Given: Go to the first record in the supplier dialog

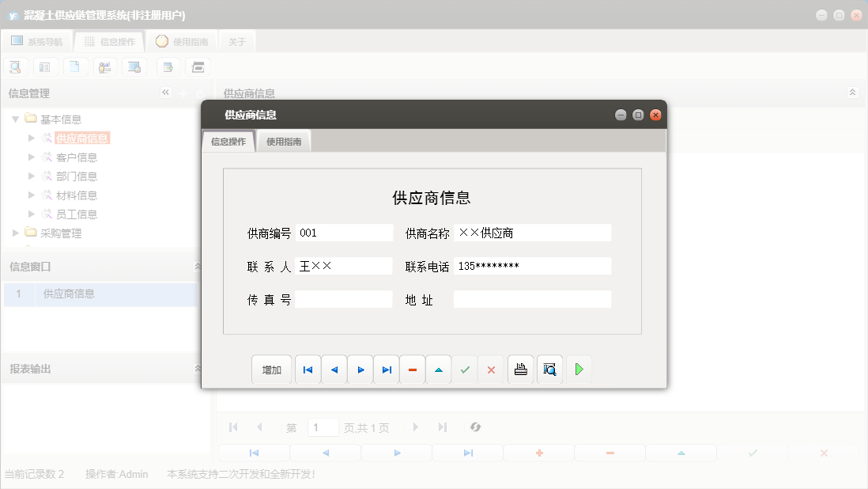Looking at the screenshot, I should [308, 369].
